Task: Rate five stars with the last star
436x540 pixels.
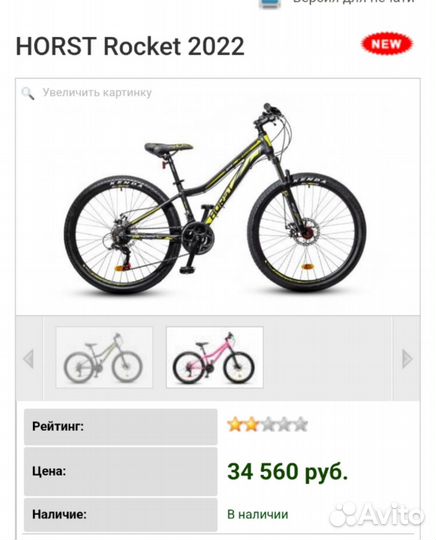Action: tap(300, 424)
